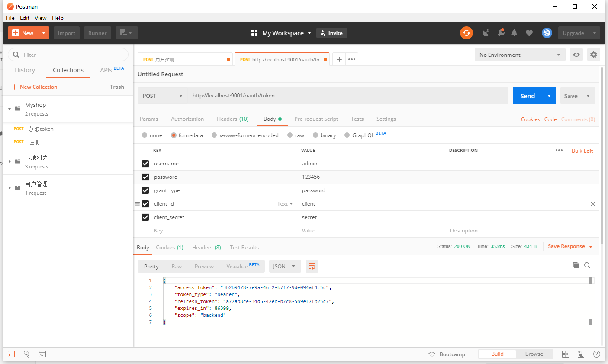The image size is (608, 364).
Task: Search the response body with magnifier icon
Action: 587,265
